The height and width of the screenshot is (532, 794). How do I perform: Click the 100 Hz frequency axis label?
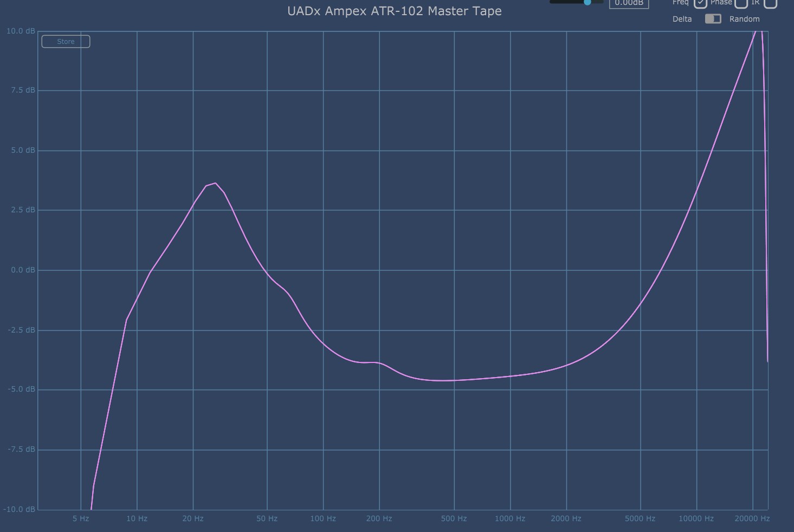pyautogui.click(x=323, y=518)
